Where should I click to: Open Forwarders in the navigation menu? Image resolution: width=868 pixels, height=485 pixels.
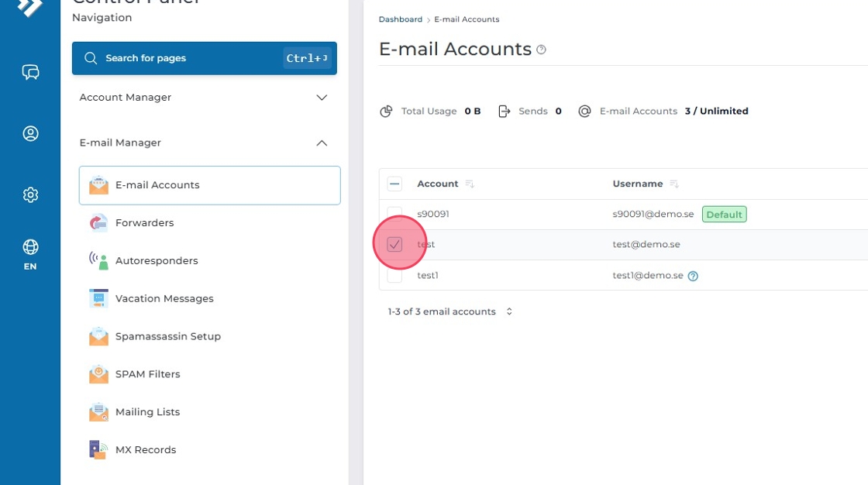[x=144, y=223]
